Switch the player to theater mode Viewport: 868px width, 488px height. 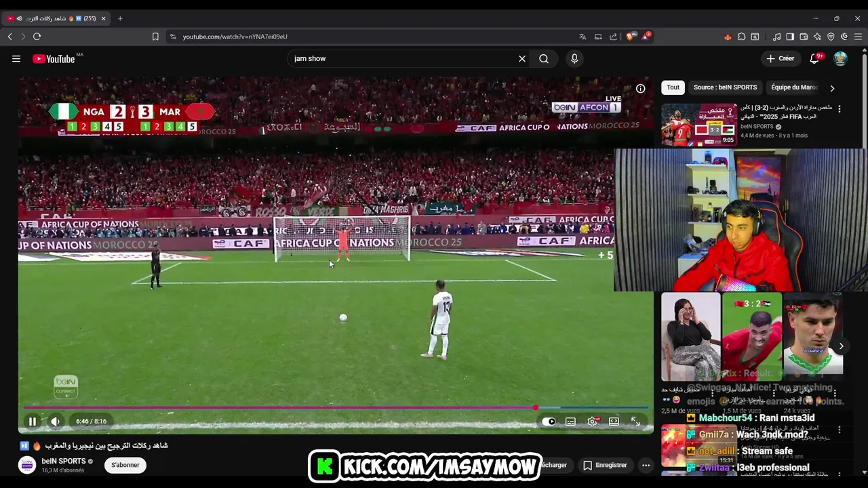614,422
